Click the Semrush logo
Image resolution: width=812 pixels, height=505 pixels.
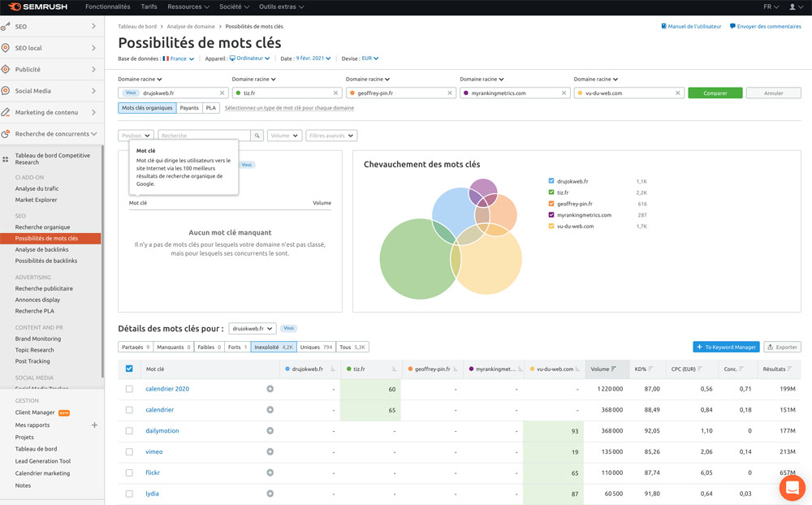coord(38,6)
